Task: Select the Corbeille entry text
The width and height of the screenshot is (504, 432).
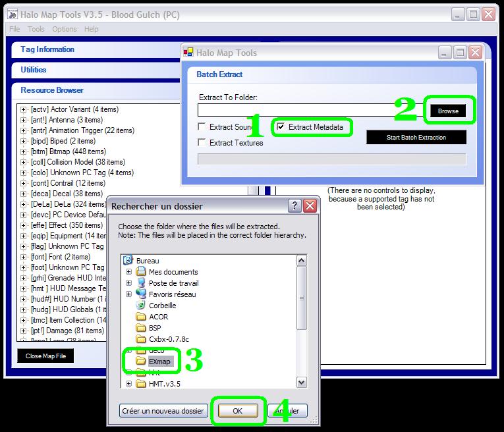Action: 162,306
